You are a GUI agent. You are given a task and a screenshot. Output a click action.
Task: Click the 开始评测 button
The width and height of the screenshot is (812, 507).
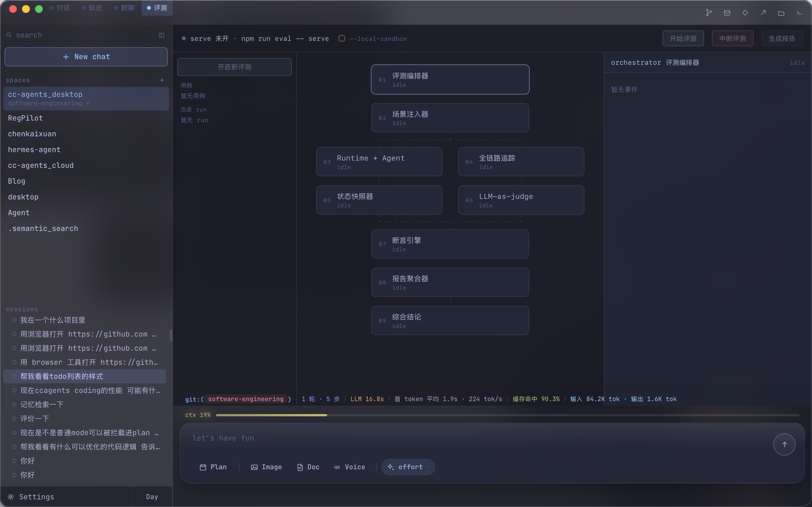coord(683,38)
